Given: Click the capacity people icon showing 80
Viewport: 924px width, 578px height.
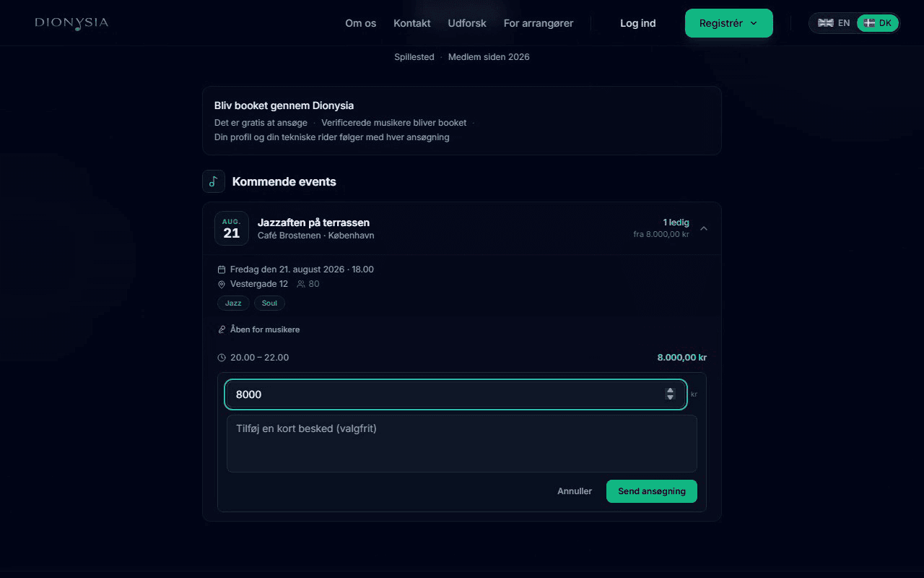Looking at the screenshot, I should (301, 284).
